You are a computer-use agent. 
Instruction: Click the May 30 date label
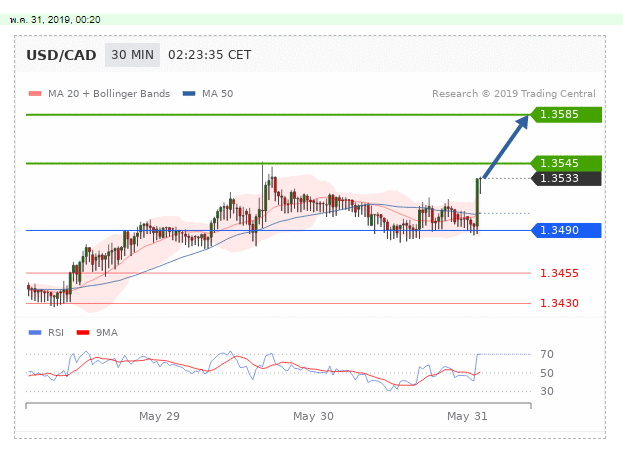point(313,416)
